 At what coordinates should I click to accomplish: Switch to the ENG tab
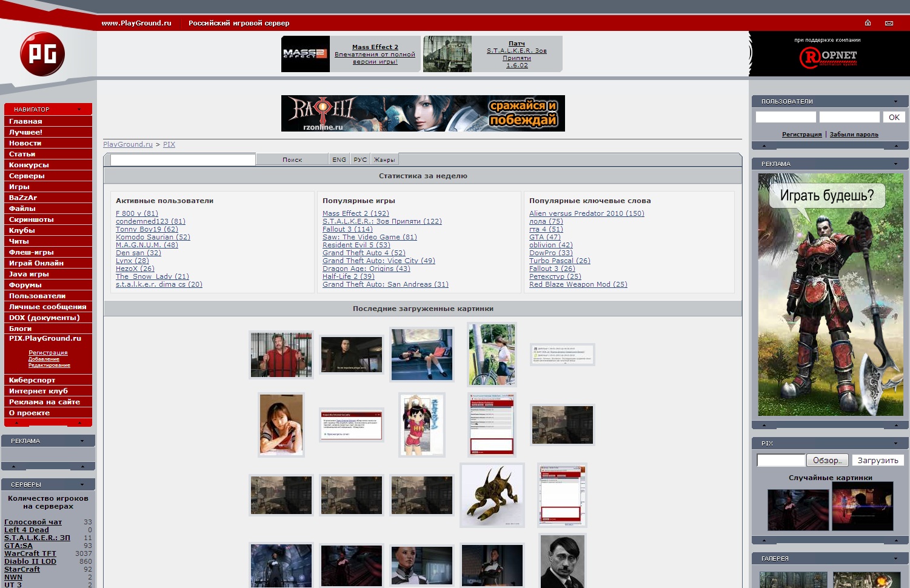pos(339,159)
